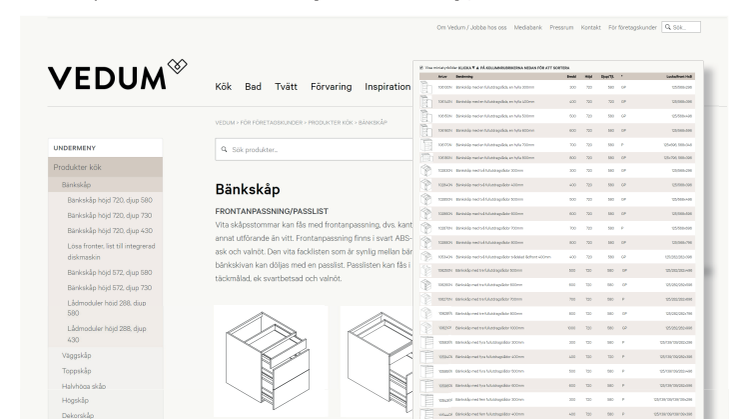Screen dimensions: 746x419
Task: Open the Bad main menu
Action: point(253,87)
